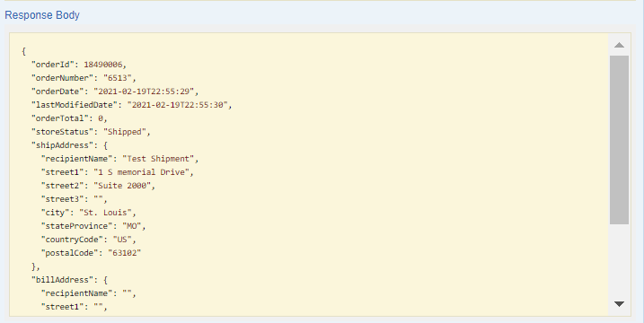Click the countryCode value "US"

pyautogui.click(x=122, y=240)
